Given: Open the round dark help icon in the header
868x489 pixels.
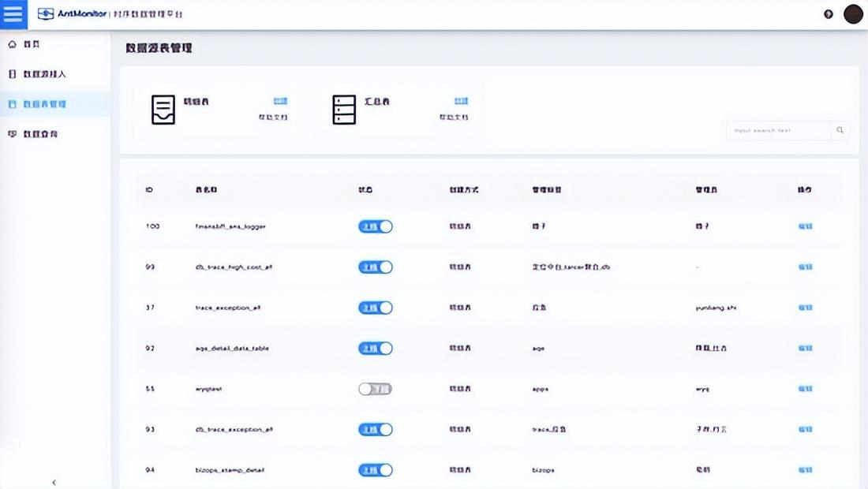Looking at the screenshot, I should click(x=828, y=14).
